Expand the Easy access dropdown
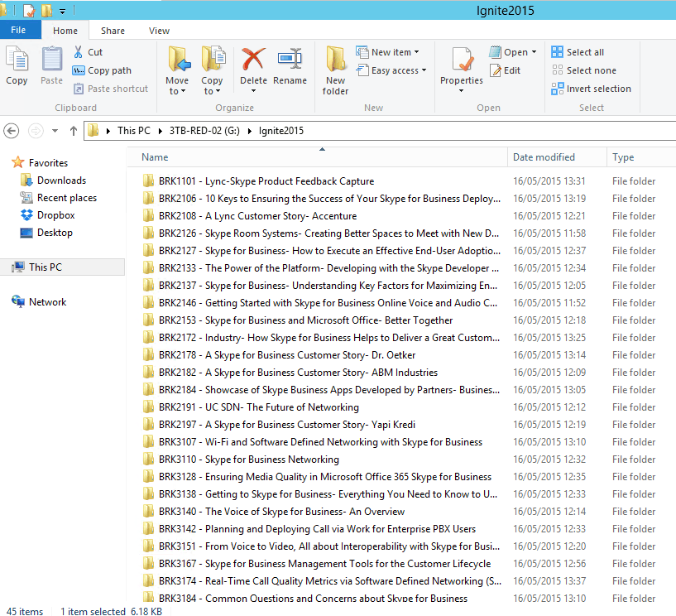 tap(391, 70)
